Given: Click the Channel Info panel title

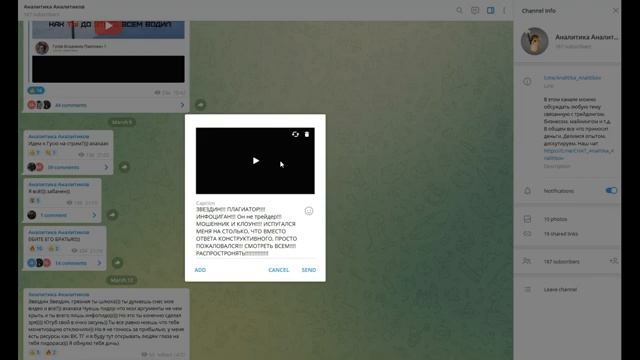Looking at the screenshot, I should tap(538, 11).
